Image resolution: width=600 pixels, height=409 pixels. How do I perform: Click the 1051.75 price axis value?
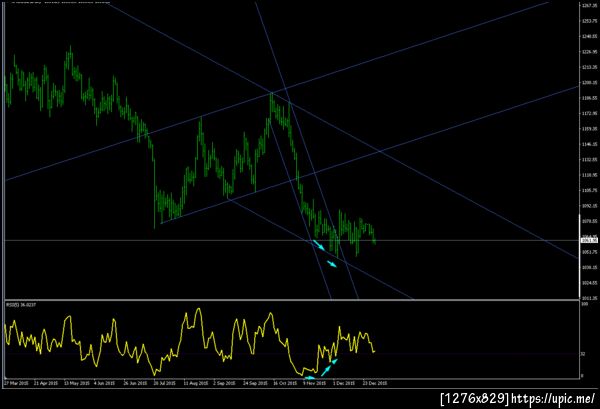point(590,252)
